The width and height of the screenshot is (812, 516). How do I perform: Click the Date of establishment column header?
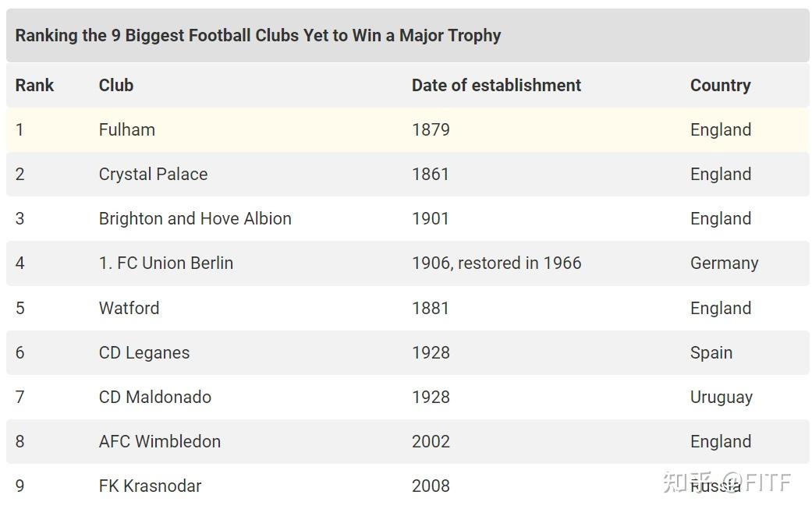pos(496,86)
